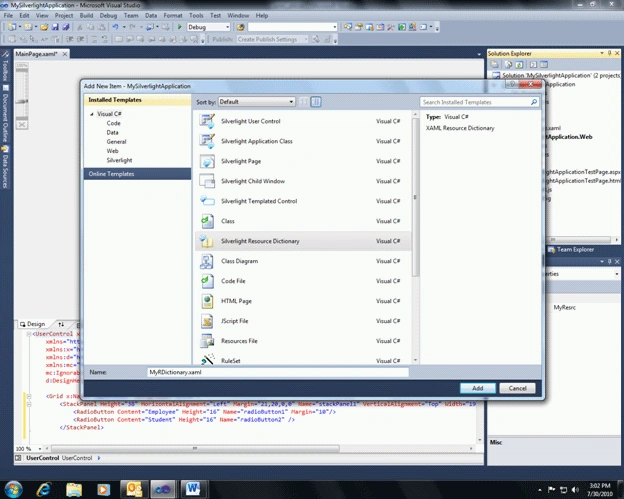Open the Debug menu
Viewport: 624px width, 499px height.
[108, 16]
